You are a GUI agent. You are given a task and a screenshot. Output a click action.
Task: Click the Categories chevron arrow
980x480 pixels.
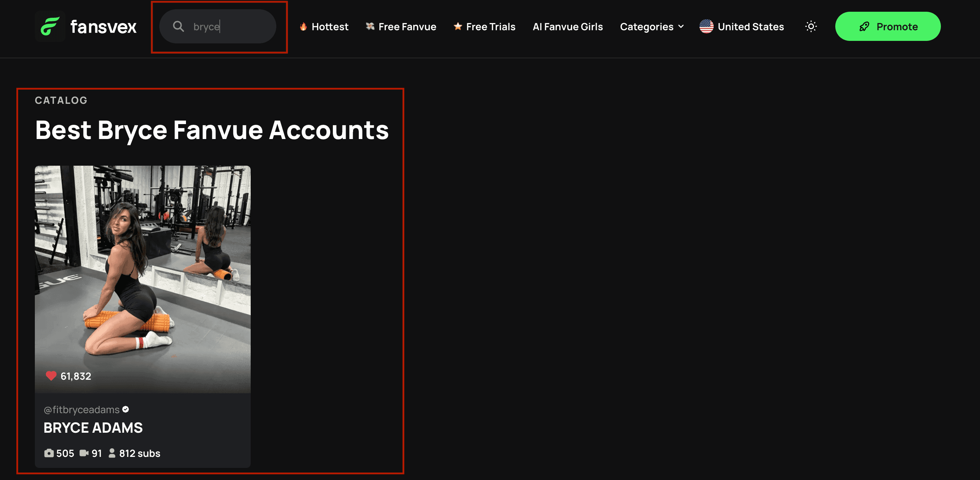point(681,27)
